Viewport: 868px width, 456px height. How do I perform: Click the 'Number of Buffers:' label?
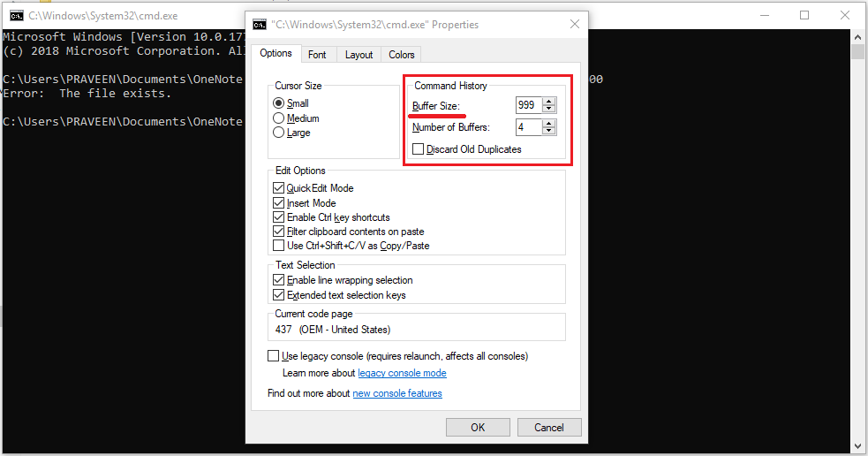[x=451, y=127]
